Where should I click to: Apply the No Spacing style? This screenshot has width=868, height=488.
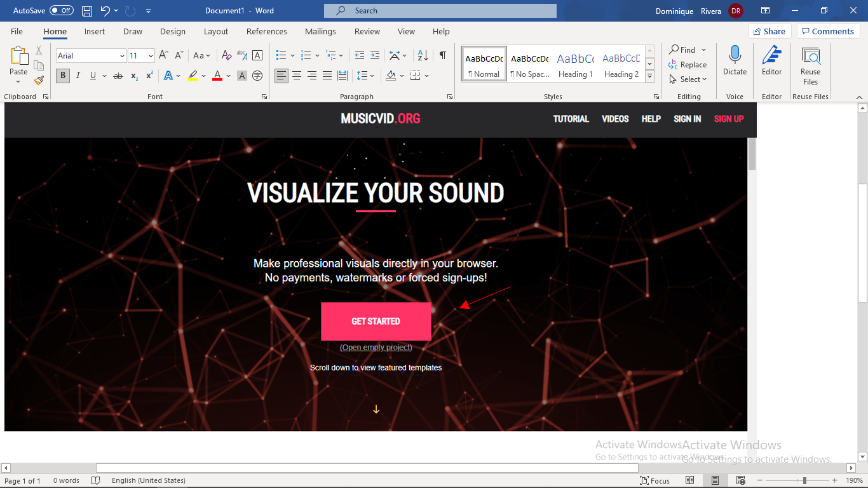pos(530,64)
